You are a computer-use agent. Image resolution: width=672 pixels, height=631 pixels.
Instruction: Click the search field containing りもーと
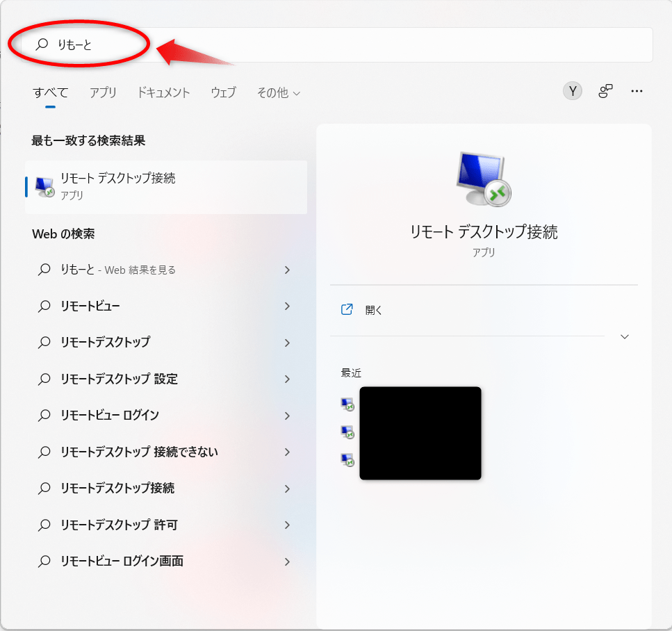point(337,44)
